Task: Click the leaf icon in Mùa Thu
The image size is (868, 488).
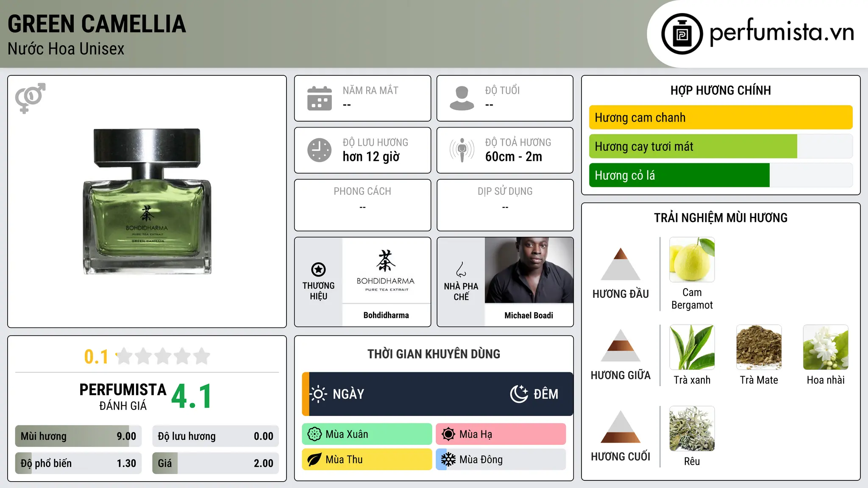Action: 314,460
